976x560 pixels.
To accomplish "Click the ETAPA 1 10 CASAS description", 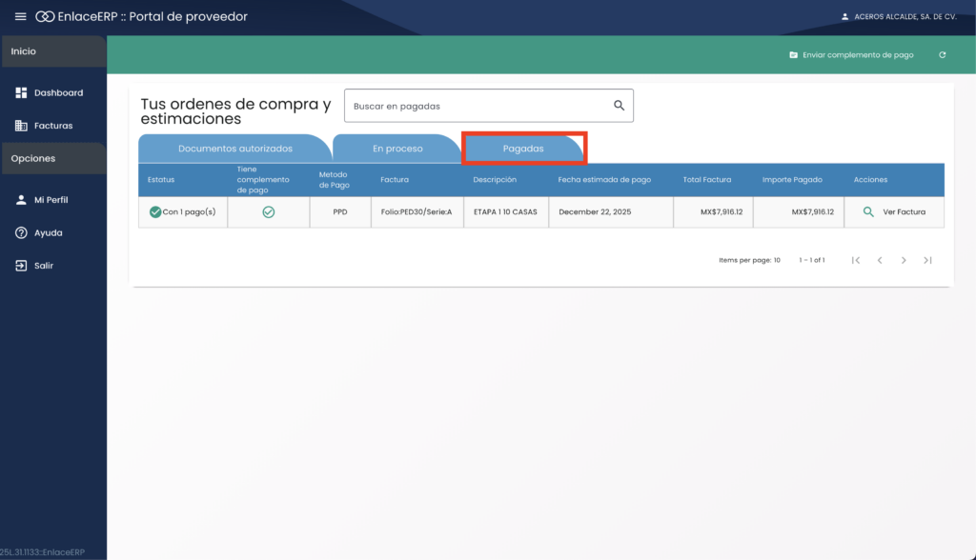I will pyautogui.click(x=505, y=212).
